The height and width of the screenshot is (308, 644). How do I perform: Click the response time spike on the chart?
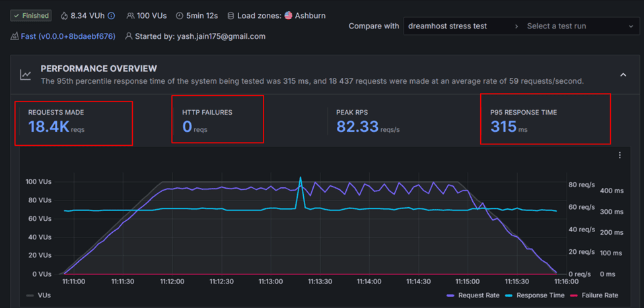[301, 177]
